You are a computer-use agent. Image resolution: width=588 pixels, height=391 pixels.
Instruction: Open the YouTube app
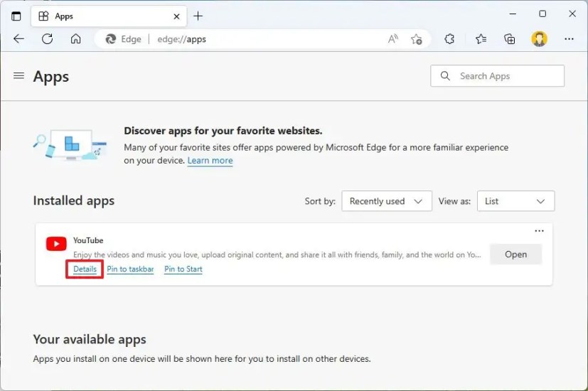(516, 255)
